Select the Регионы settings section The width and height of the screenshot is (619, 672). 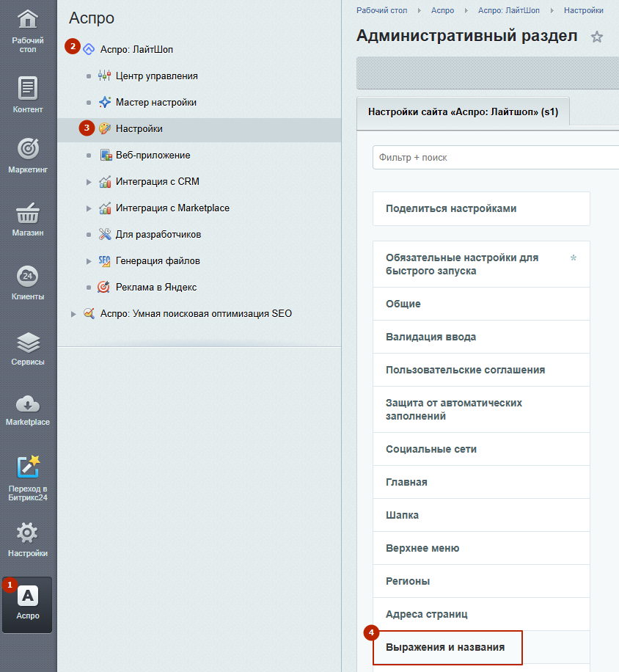coord(481,581)
